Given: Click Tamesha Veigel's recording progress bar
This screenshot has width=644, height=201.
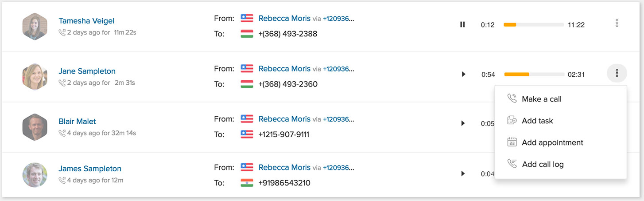Looking at the screenshot, I should click(534, 25).
